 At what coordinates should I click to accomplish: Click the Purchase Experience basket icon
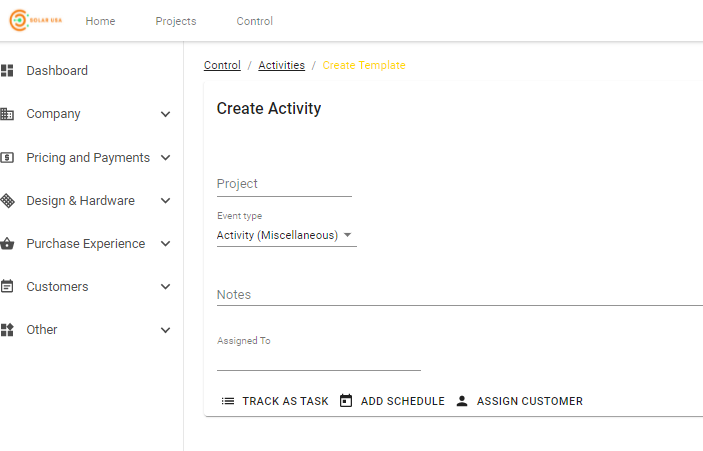(x=7, y=243)
